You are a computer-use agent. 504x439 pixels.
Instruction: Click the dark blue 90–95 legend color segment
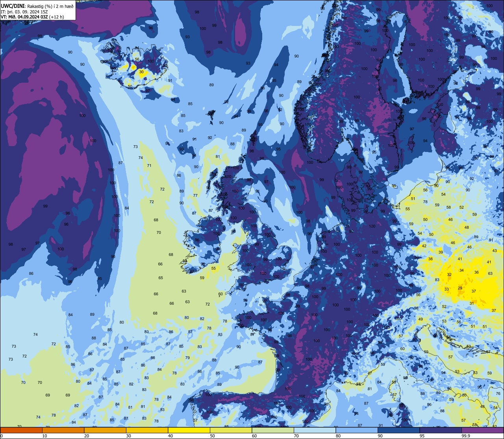point(398,430)
